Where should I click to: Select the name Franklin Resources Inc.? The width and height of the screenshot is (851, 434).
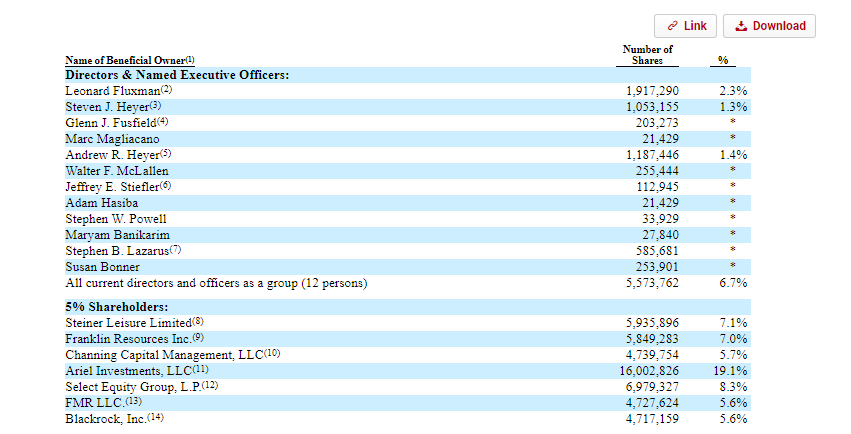click(x=129, y=339)
